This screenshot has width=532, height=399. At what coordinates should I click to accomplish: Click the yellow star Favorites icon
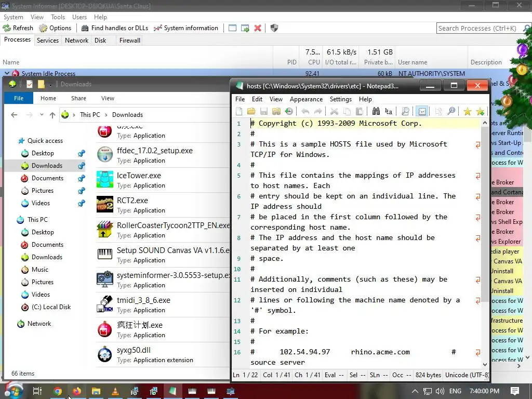click(x=467, y=111)
